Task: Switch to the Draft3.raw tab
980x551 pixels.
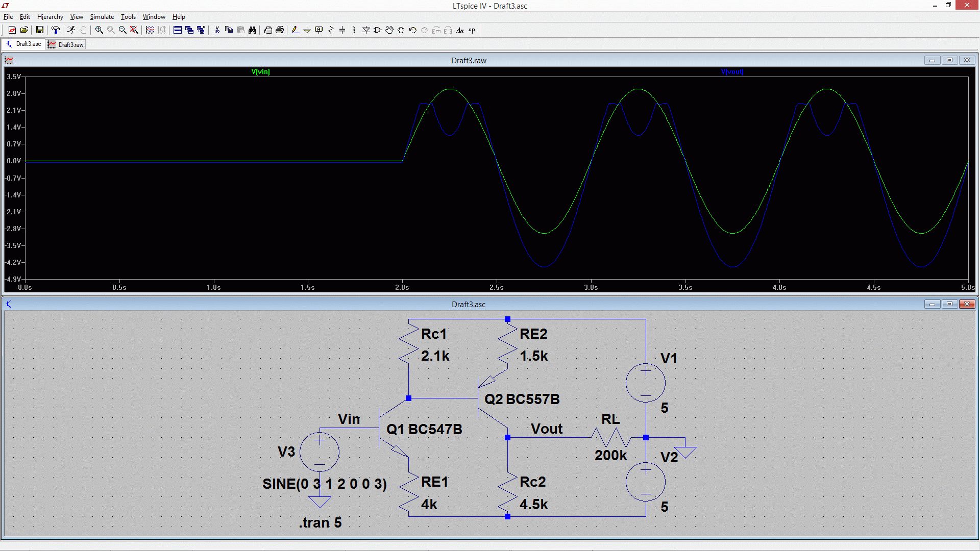Action: click(66, 44)
